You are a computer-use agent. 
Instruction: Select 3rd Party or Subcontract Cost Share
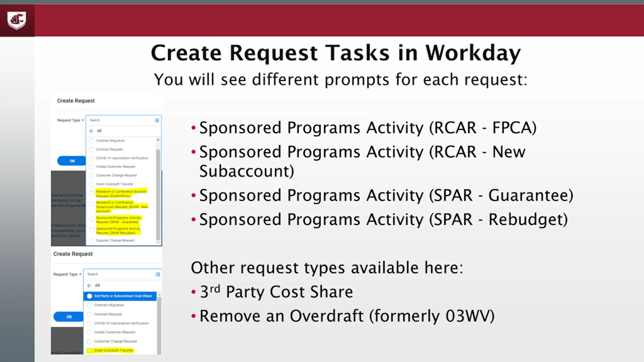click(x=120, y=296)
